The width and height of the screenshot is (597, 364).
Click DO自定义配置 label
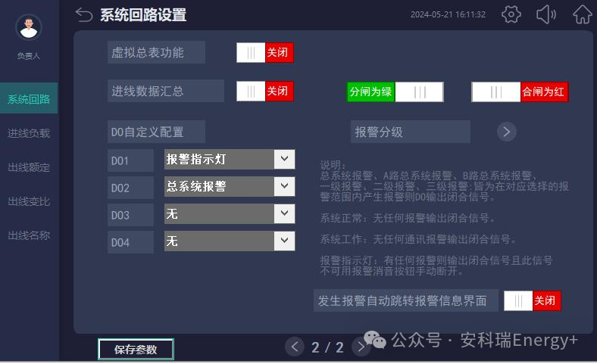point(157,132)
